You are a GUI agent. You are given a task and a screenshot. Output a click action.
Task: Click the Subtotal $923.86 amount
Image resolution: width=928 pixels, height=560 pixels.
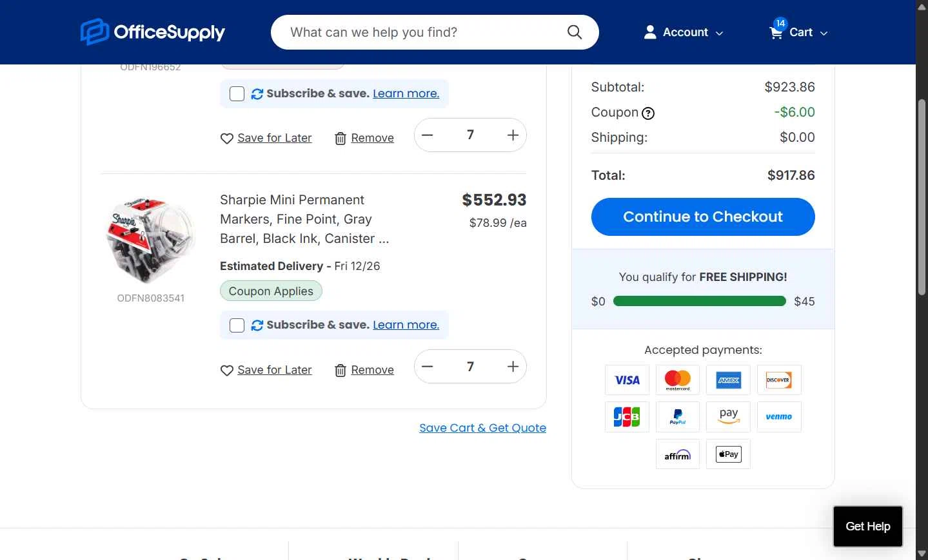[789, 87]
